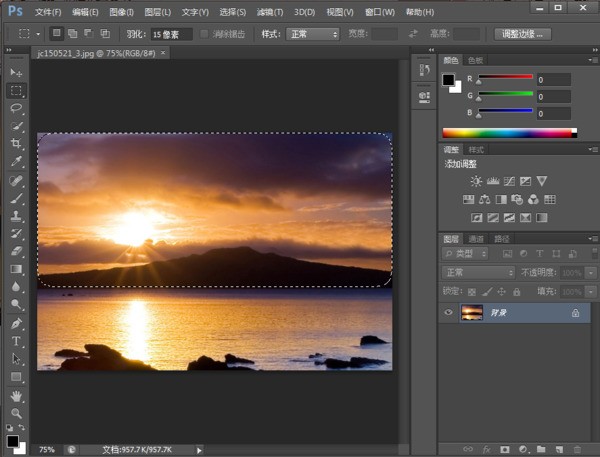This screenshot has width=600, height=457.
Task: Open the 滤镜(T) menu
Action: (x=269, y=12)
